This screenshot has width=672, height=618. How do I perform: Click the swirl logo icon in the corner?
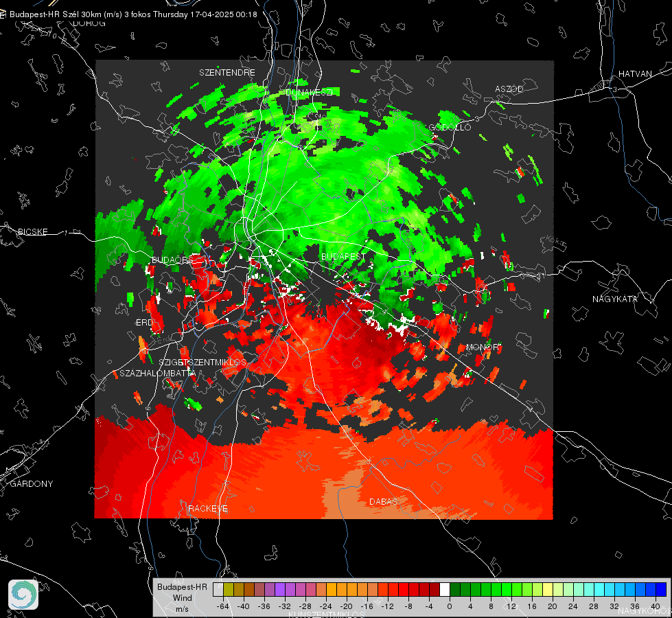point(23,595)
